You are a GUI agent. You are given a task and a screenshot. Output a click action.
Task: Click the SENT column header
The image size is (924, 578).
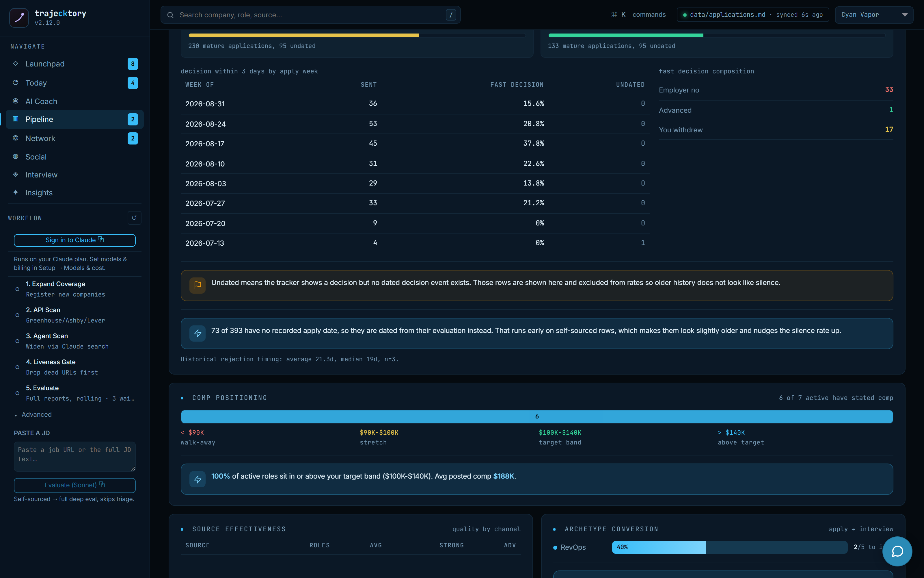(369, 84)
